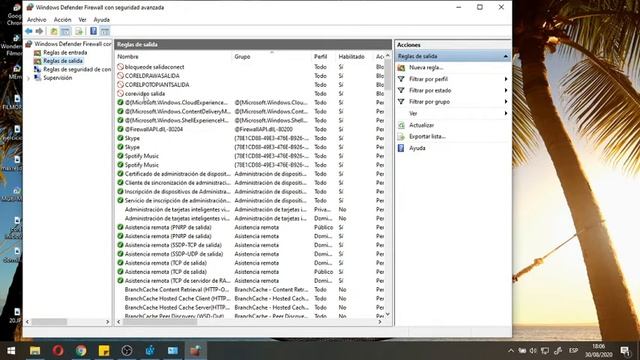Select Reglas de seguridad de conexión tree item
This screenshot has height=360, width=640.
click(x=77, y=69)
